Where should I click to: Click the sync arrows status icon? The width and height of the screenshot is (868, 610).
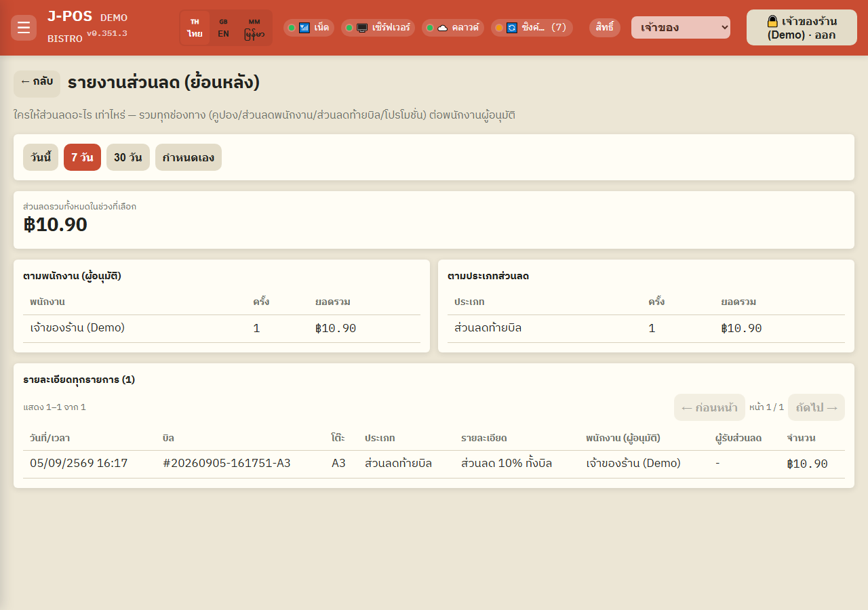tap(512, 28)
